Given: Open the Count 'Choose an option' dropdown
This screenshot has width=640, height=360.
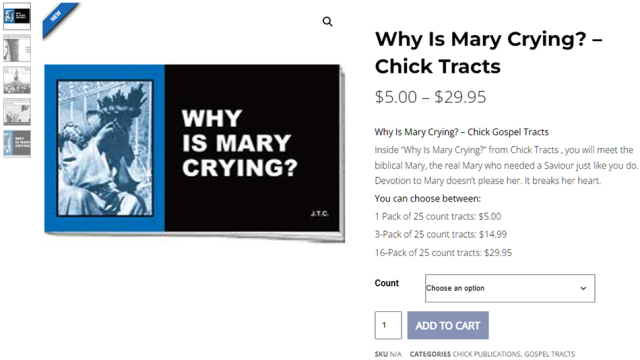Looking at the screenshot, I should (510, 288).
